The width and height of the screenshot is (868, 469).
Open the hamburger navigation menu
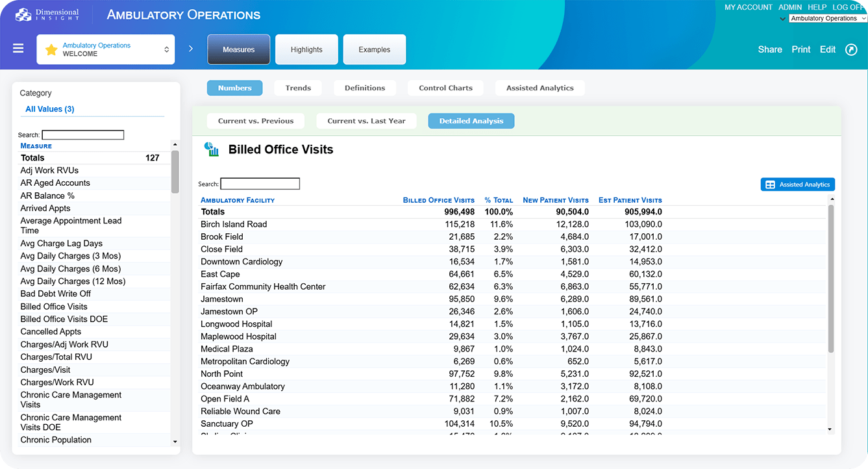(18, 49)
